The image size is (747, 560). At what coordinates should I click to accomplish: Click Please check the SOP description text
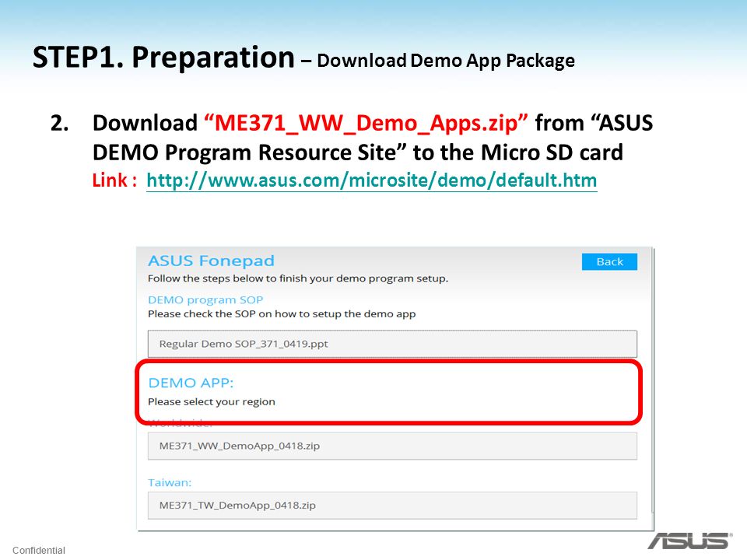[282, 314]
